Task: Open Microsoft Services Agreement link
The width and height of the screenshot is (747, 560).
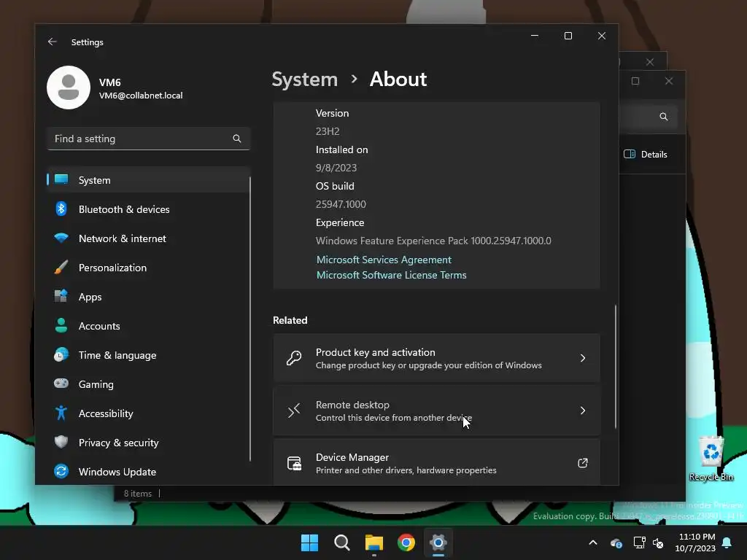Action: (384, 260)
